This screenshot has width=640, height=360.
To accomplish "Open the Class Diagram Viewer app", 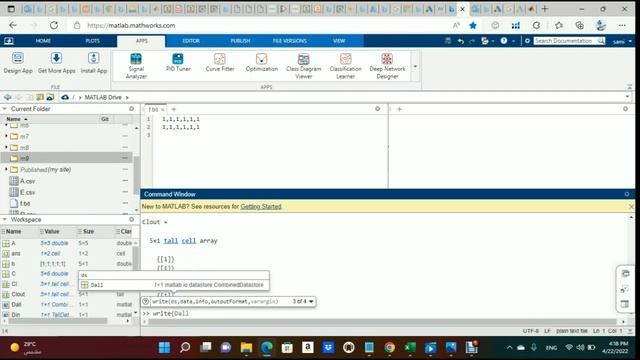I will click(304, 65).
